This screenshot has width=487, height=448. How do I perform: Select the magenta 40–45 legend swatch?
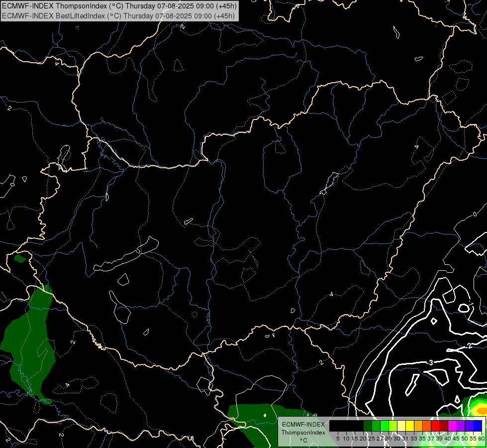click(x=452, y=426)
